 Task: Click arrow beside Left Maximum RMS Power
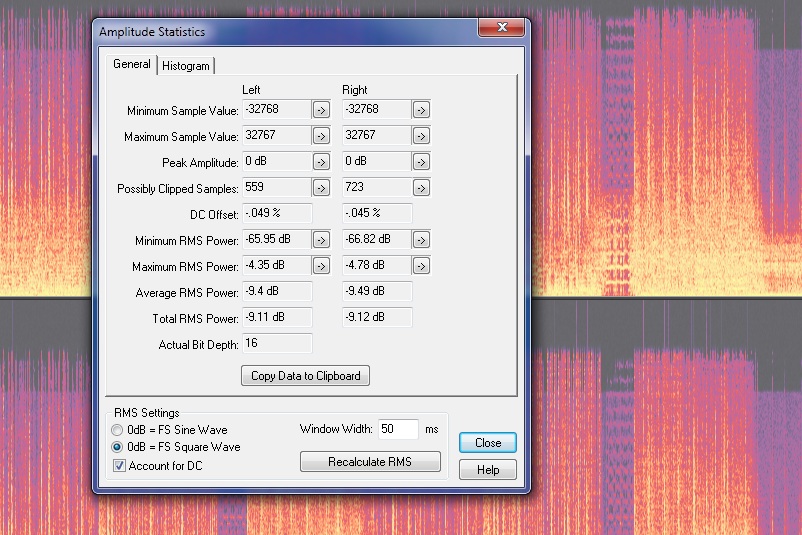321,266
